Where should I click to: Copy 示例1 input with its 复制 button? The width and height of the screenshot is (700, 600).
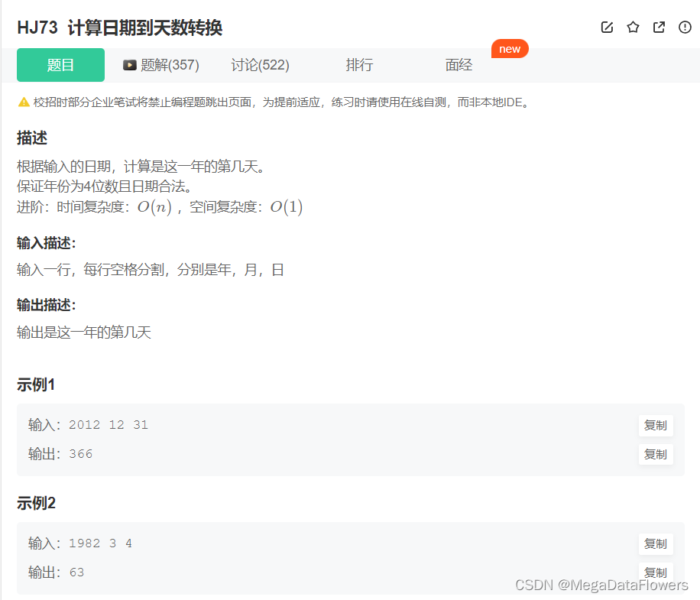click(x=655, y=426)
